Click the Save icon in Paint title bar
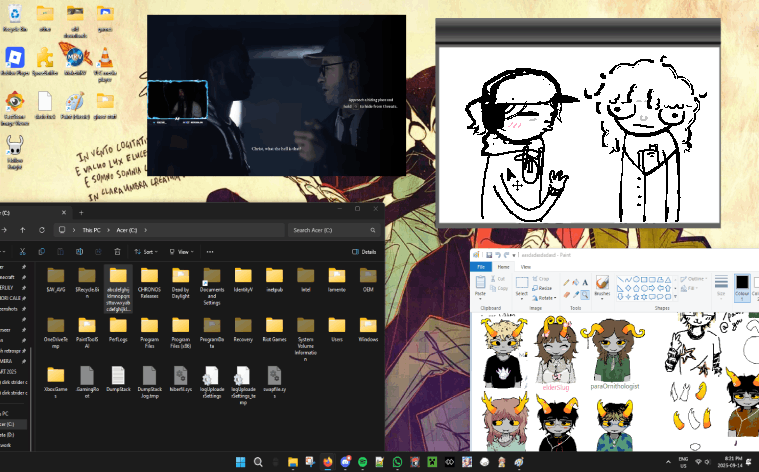Image resolution: width=759 pixels, height=472 pixels. (x=489, y=255)
